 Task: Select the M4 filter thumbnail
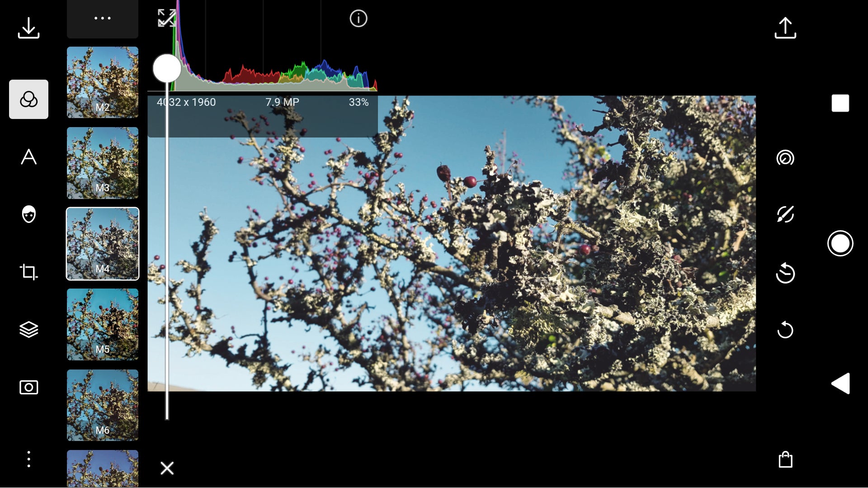103,244
